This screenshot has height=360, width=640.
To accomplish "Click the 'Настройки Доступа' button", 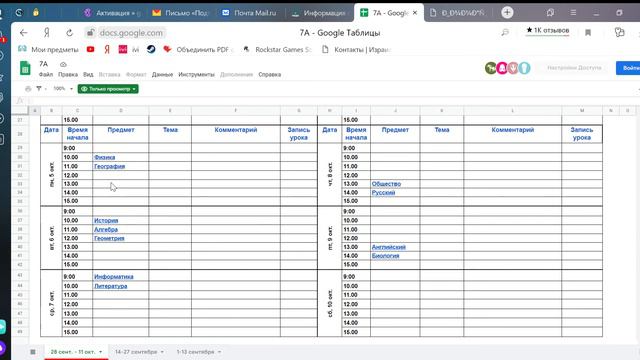I will (574, 68).
